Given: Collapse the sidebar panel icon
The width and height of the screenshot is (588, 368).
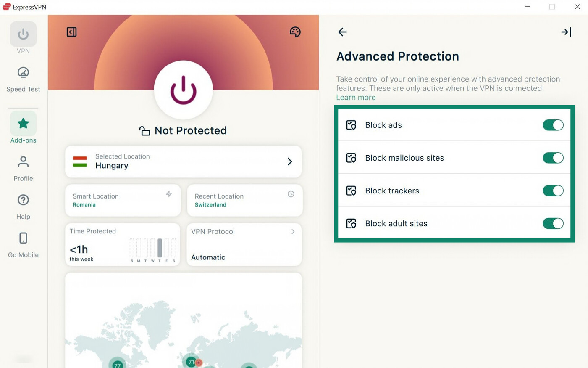Looking at the screenshot, I should pos(72,32).
